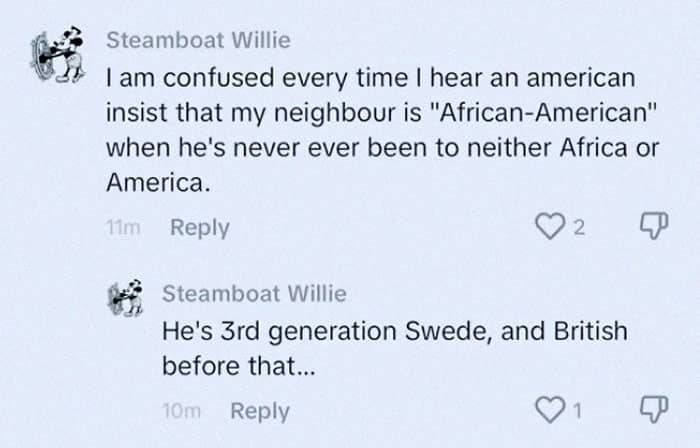The image size is (700, 448).
Task: Click the word "America." ending the top comment
Action: click(x=158, y=183)
